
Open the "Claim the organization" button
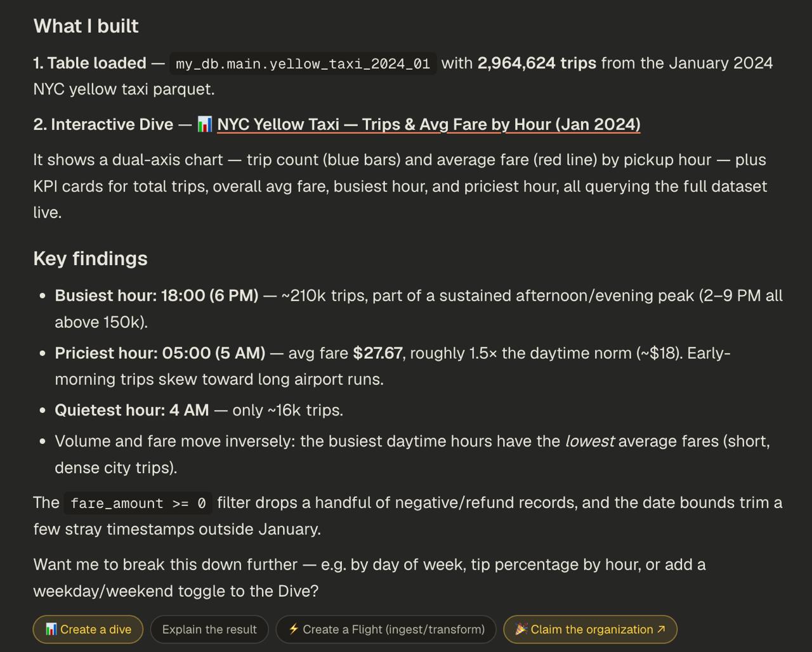(x=590, y=629)
